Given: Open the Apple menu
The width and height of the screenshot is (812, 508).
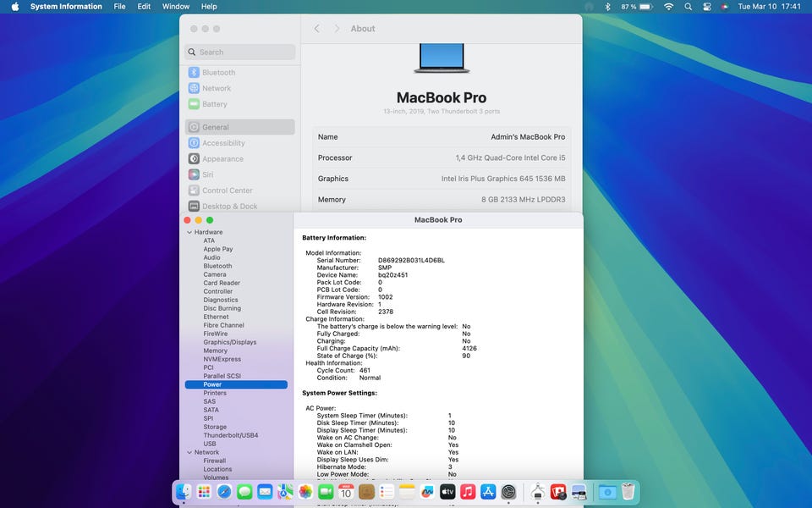Looking at the screenshot, I should (14, 7).
